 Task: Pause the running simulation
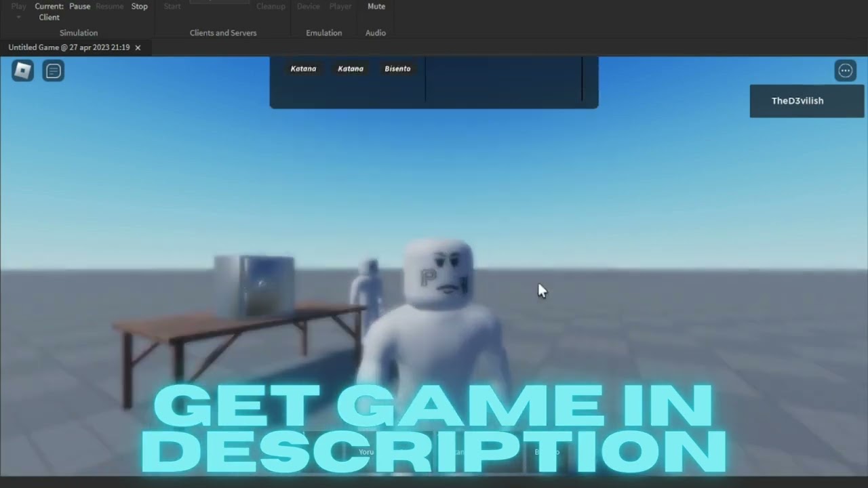[x=79, y=6]
